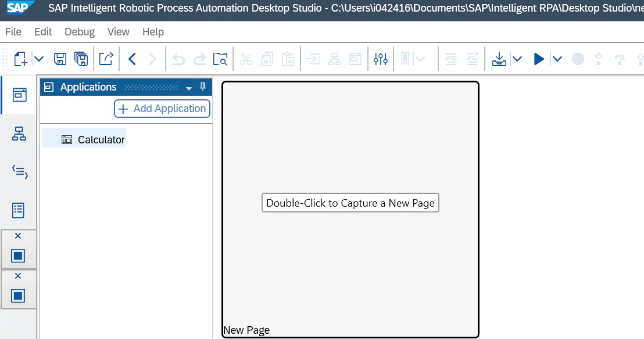Close the second extra sidebar tab

(x=17, y=276)
